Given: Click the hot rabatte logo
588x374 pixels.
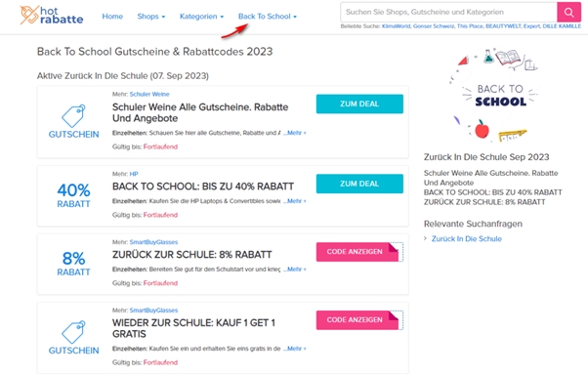Looking at the screenshot, I should click(x=52, y=16).
